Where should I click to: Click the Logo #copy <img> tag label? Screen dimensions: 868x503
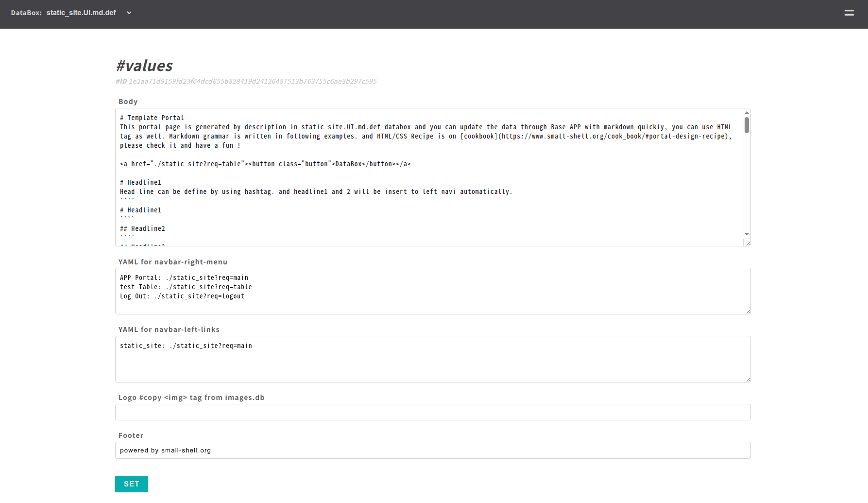191,398
